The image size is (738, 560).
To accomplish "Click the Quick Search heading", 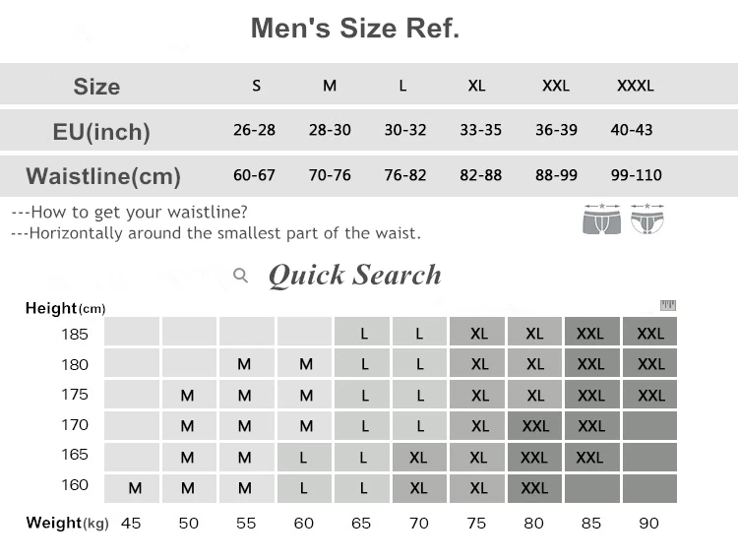I will tap(355, 275).
